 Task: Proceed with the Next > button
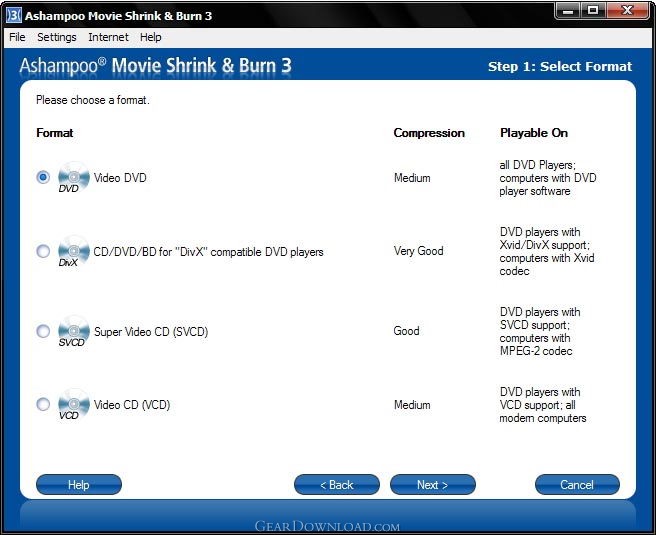(433, 485)
